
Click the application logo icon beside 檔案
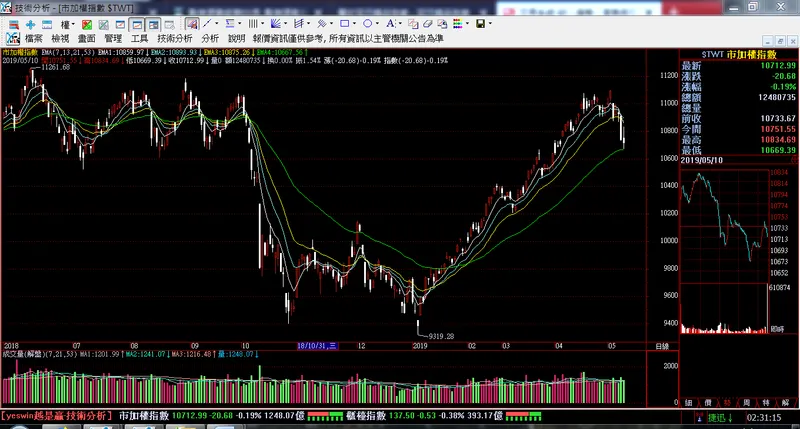13,38
